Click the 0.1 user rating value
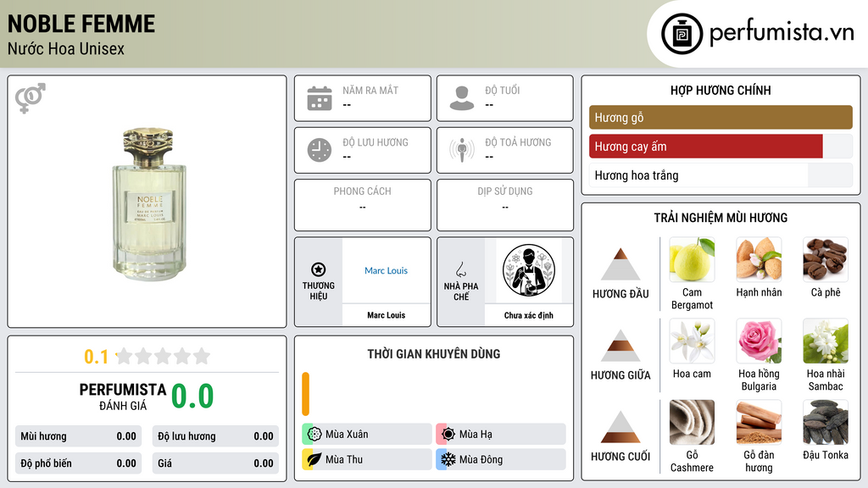Screen dimensions: 868x488 pos(96,357)
